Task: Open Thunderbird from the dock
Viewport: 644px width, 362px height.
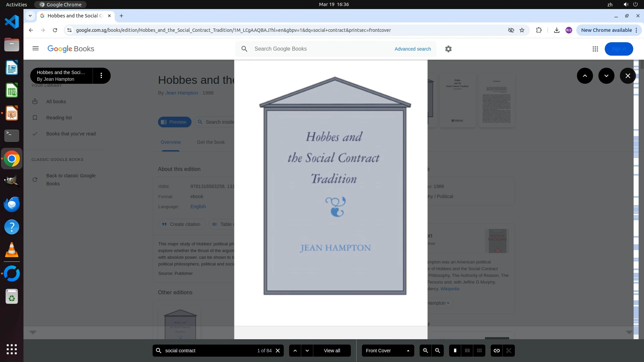Action: [x=12, y=204]
